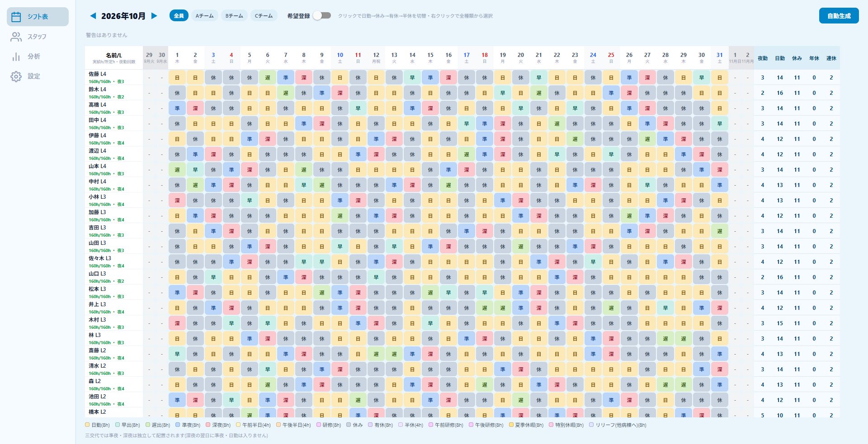Viewport: 868px width, 444px height.
Task: Click the 準夜(8h) legend swatch
Action: tap(178, 425)
